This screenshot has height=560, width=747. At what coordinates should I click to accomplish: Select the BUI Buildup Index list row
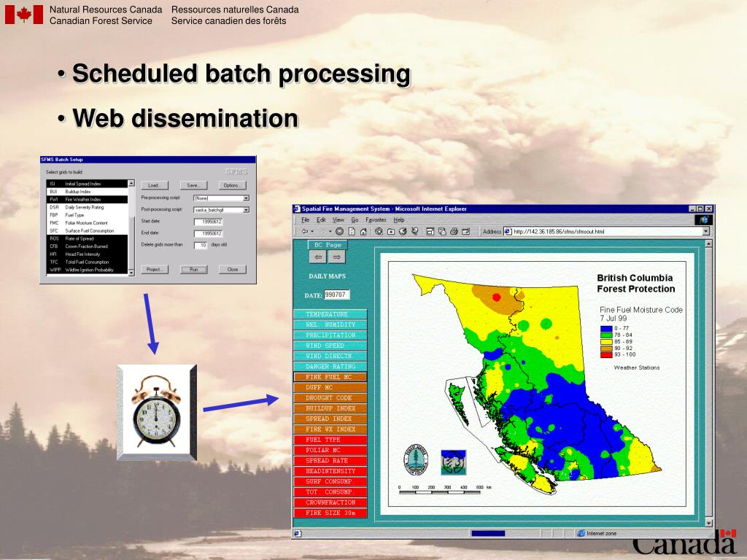[x=88, y=192]
